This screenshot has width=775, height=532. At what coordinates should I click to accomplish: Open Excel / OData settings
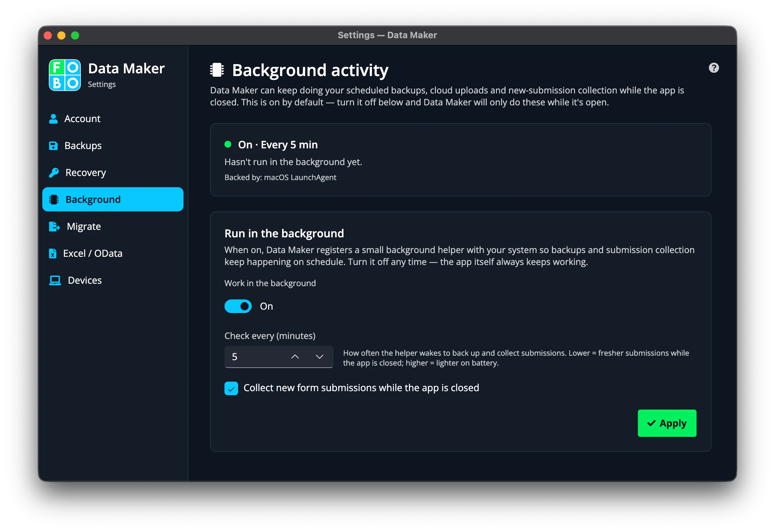(113, 253)
